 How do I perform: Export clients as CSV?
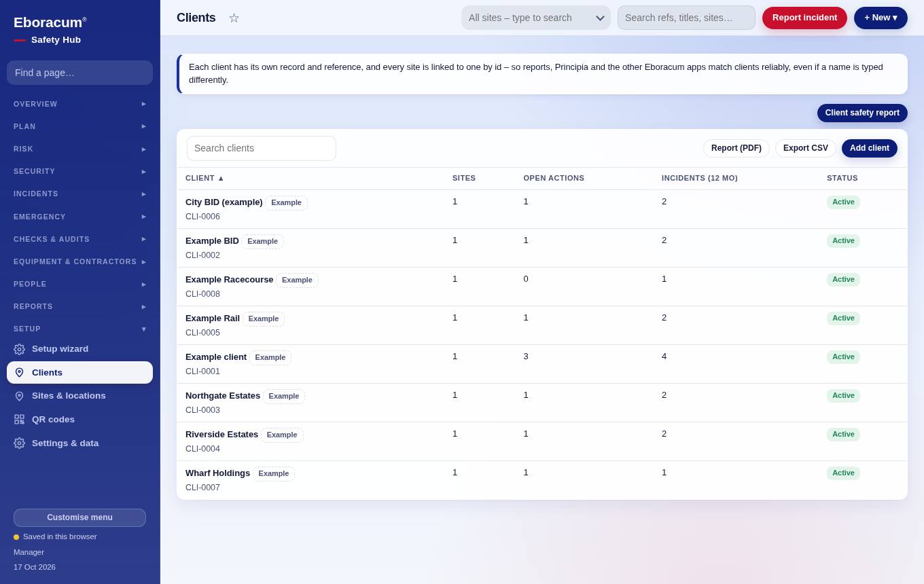click(x=806, y=148)
